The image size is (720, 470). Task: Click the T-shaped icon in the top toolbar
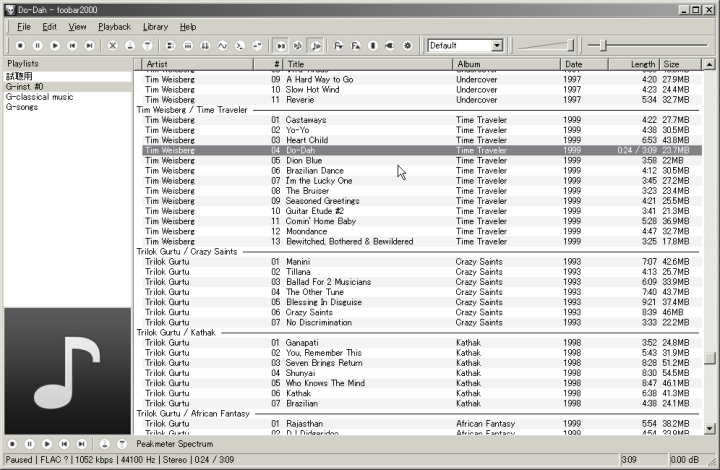[x=148, y=45]
